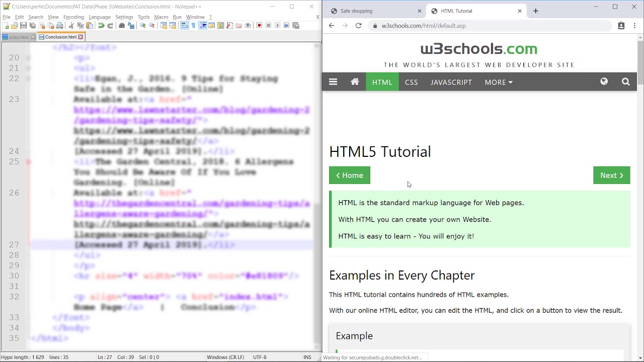Open a new browser tab
Viewport: 644px width, 362px height.
tap(535, 11)
